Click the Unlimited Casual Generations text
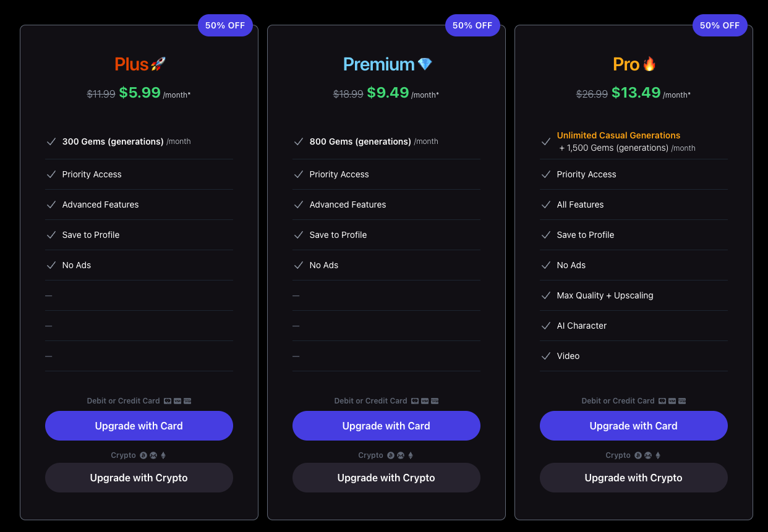The image size is (768, 532). 618,135
